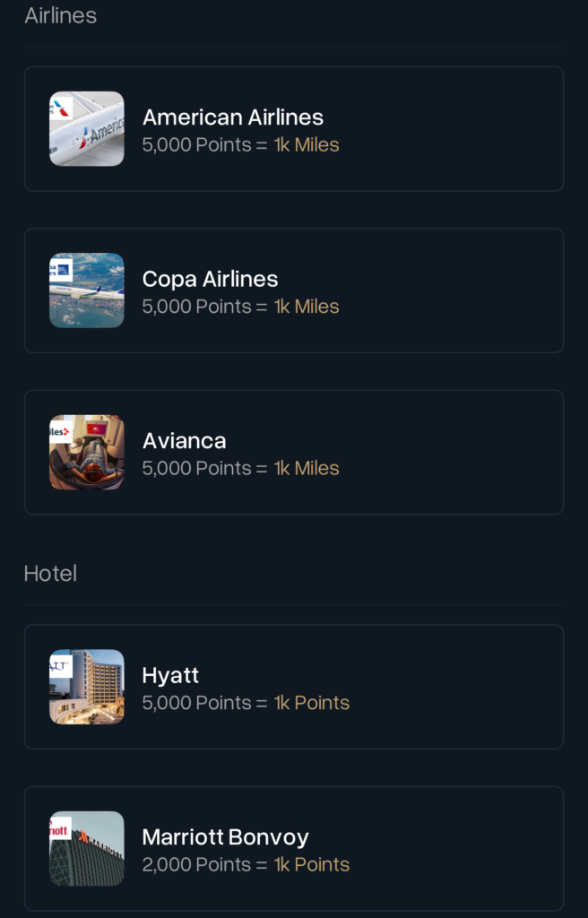
Task: Click Copa Airlines 1k Miles rate
Action: [307, 307]
